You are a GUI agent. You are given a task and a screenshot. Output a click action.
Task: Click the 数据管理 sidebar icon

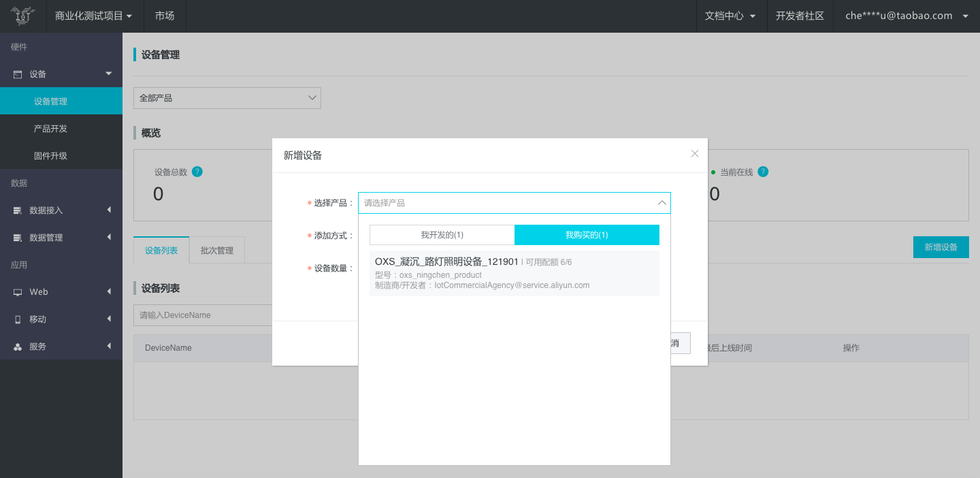coord(18,238)
